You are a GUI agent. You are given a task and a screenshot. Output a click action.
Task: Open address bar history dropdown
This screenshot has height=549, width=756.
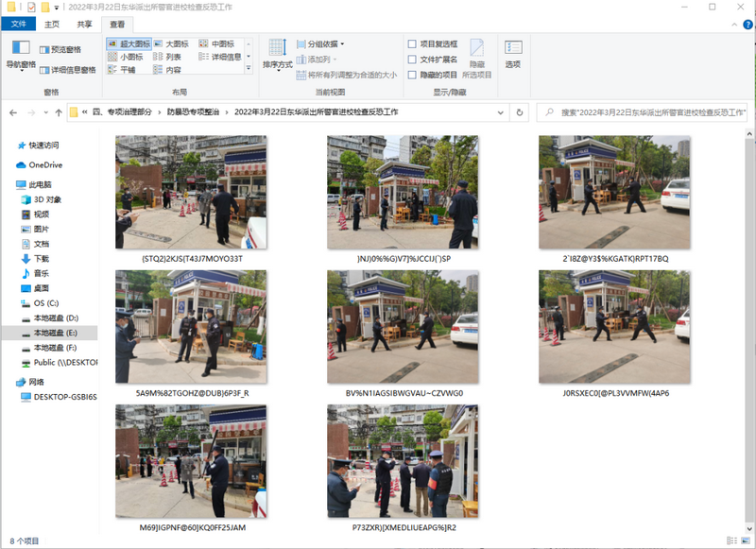pyautogui.click(x=501, y=112)
